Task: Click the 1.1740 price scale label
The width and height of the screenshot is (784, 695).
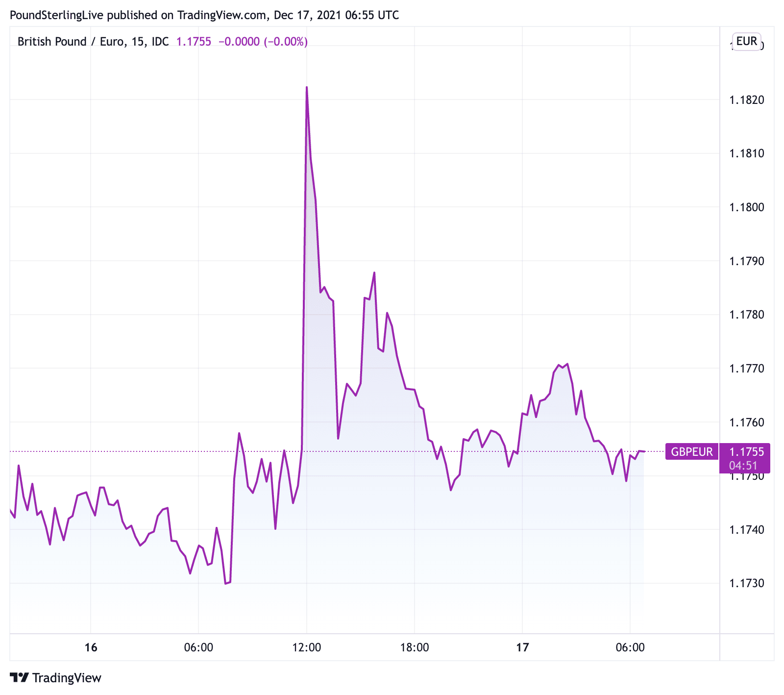Action: pyautogui.click(x=746, y=529)
